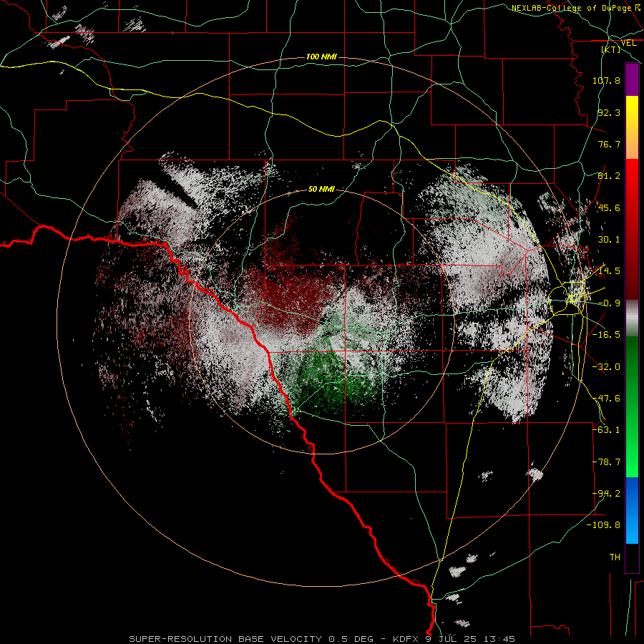Click the -47.6 velocity scale value
The width and height of the screenshot is (644, 644).
click(606, 399)
